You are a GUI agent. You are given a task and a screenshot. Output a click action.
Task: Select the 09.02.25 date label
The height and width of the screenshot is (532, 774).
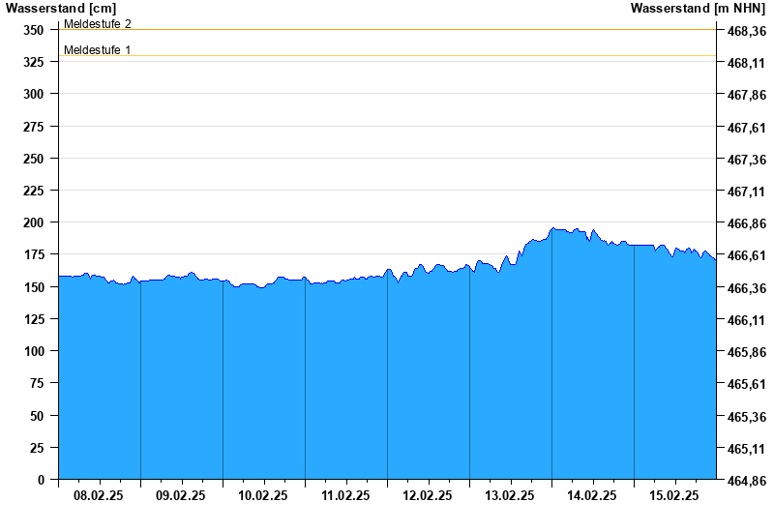pyautogui.click(x=181, y=495)
